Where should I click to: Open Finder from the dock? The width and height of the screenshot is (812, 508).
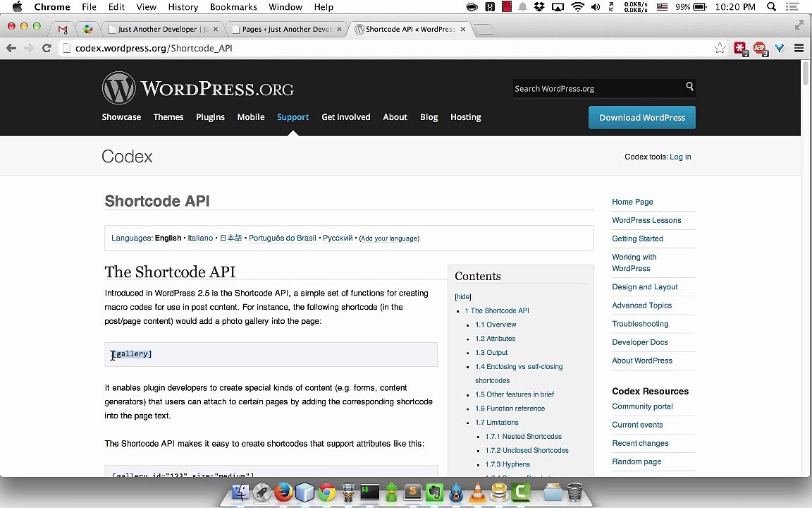coord(240,492)
